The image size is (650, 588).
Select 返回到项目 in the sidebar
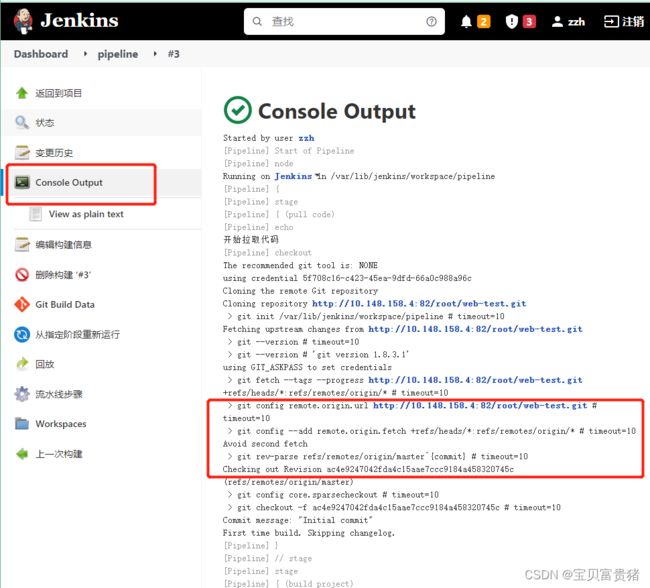58,93
